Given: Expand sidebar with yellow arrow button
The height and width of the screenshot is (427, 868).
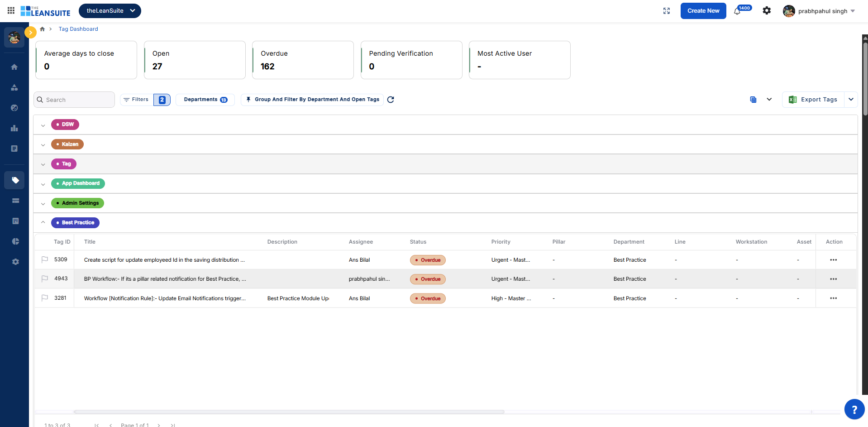Looking at the screenshot, I should point(30,33).
